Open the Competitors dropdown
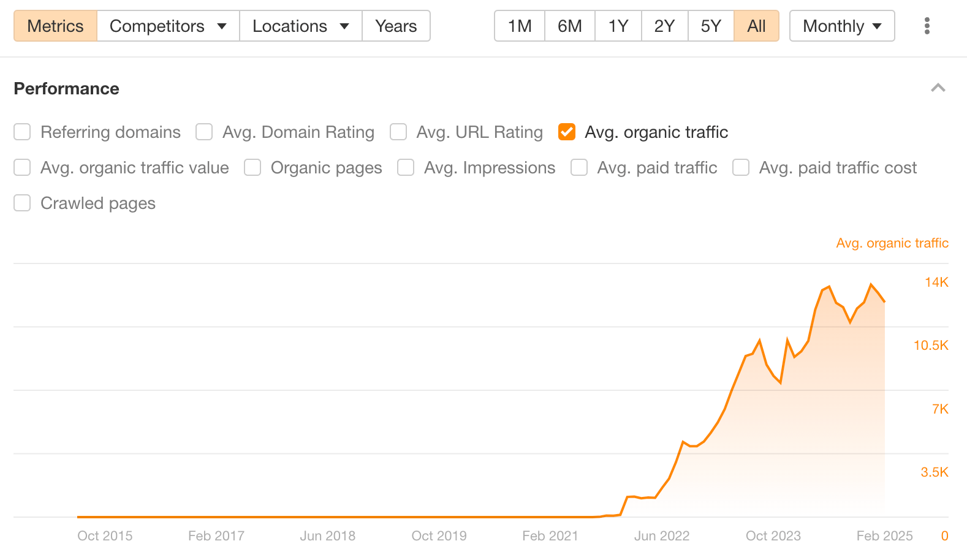This screenshot has height=560, width=967. [x=168, y=26]
